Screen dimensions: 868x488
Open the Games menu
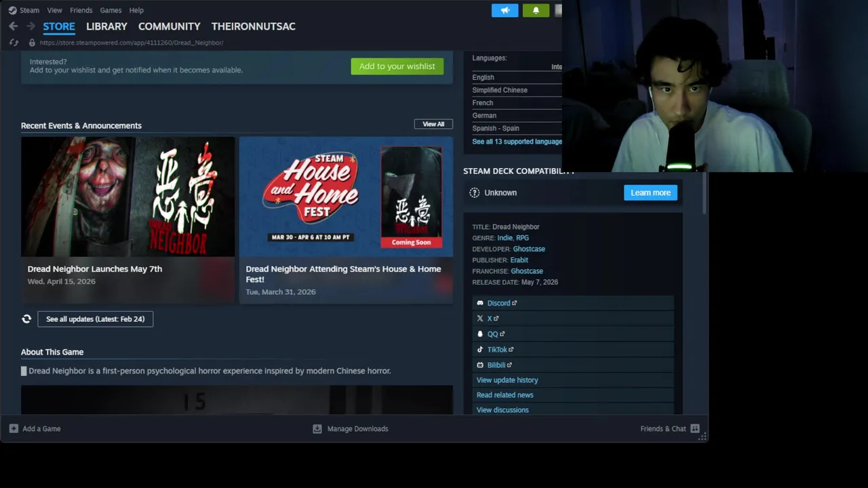pos(111,10)
